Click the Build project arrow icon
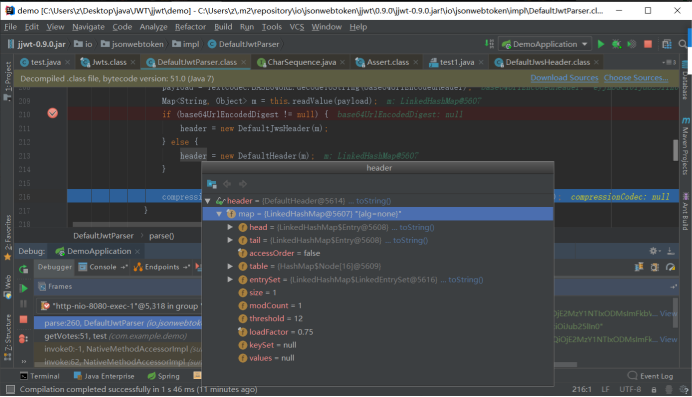Image resolution: width=692 pixels, height=397 pixels. coord(489,44)
